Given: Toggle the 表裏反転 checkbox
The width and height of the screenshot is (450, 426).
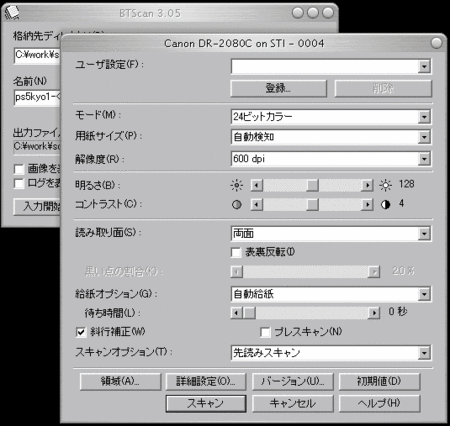Looking at the screenshot, I should point(236,252).
